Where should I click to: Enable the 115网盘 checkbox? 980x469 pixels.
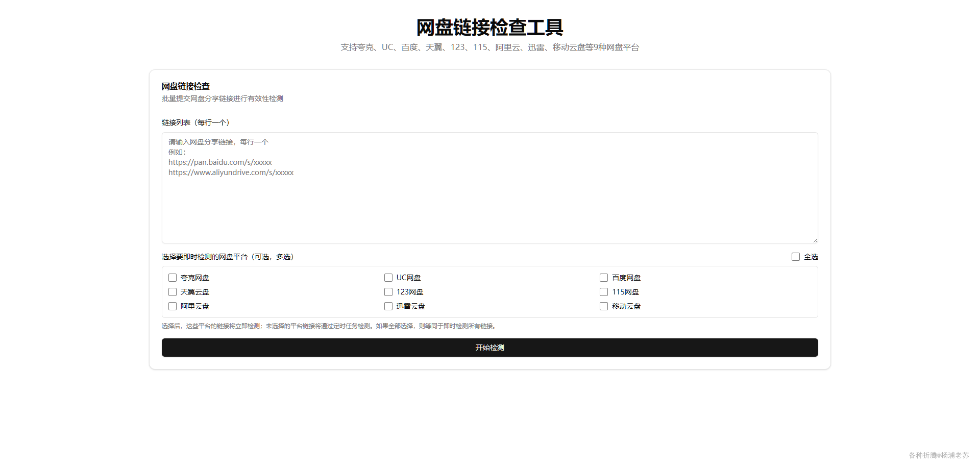(603, 291)
